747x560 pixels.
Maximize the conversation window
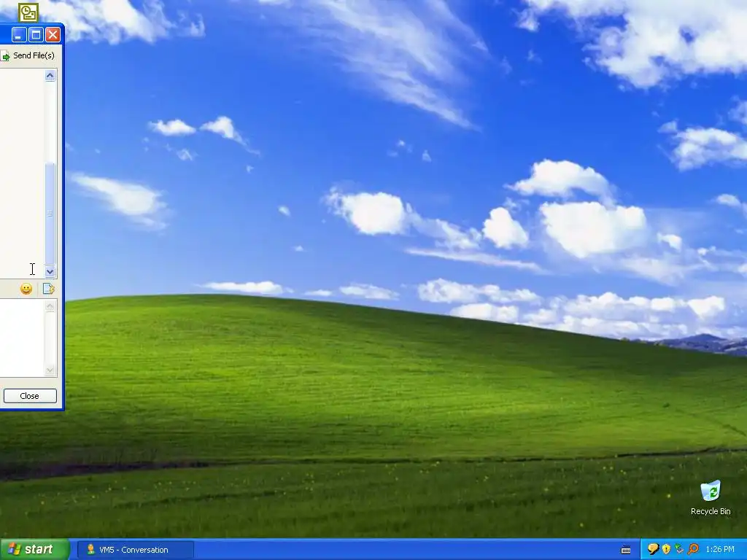click(x=36, y=35)
